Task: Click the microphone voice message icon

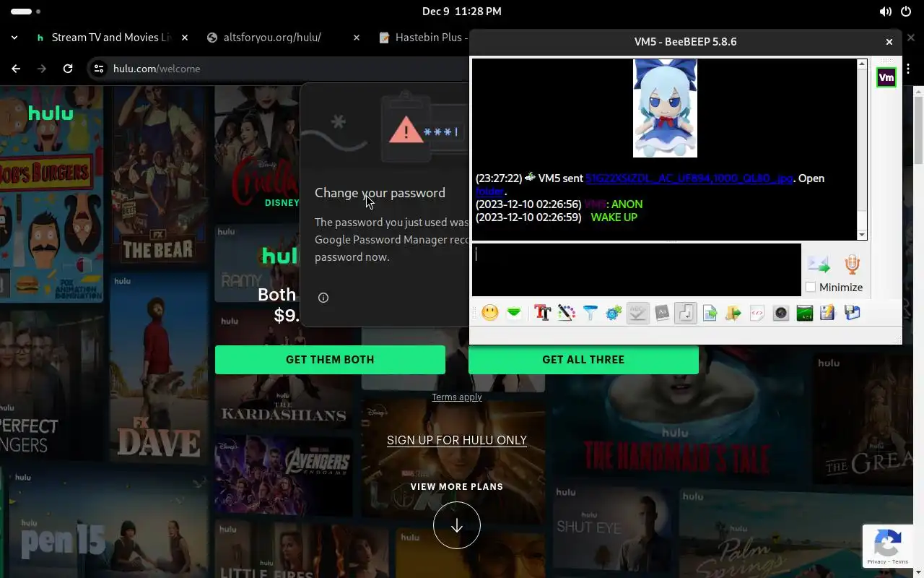Action: (x=853, y=264)
